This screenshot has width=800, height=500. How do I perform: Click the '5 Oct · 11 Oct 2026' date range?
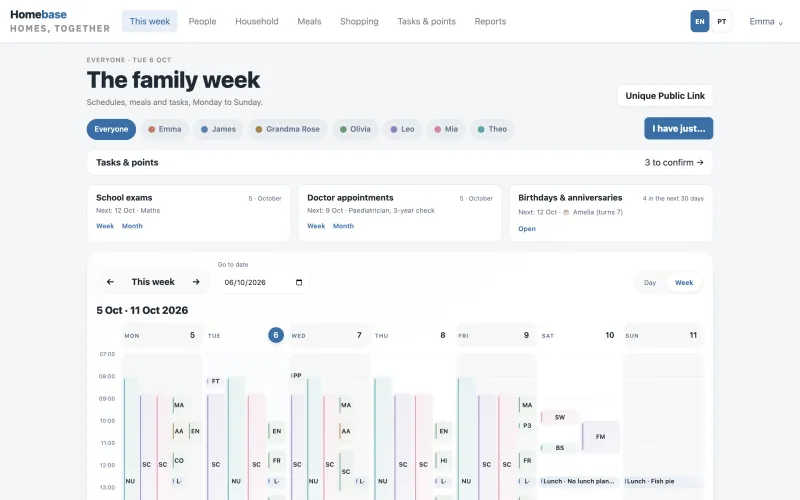point(142,310)
